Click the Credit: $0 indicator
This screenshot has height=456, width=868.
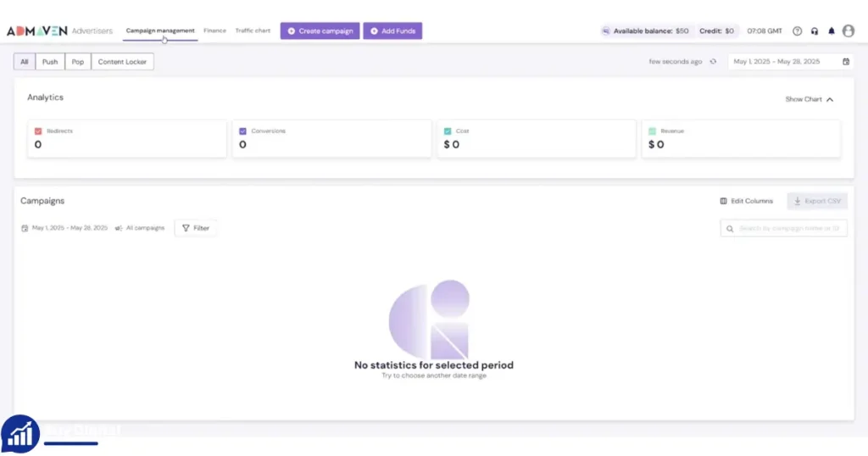coord(716,31)
